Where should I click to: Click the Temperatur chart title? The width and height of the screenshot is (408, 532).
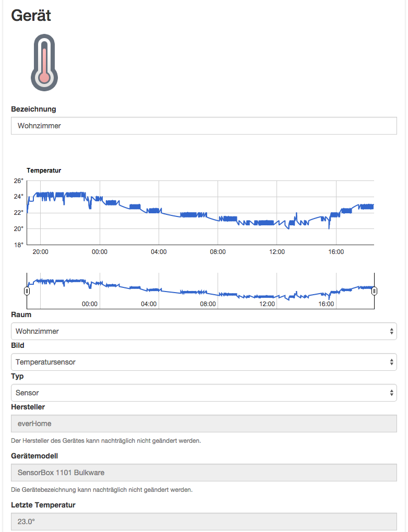(44, 171)
